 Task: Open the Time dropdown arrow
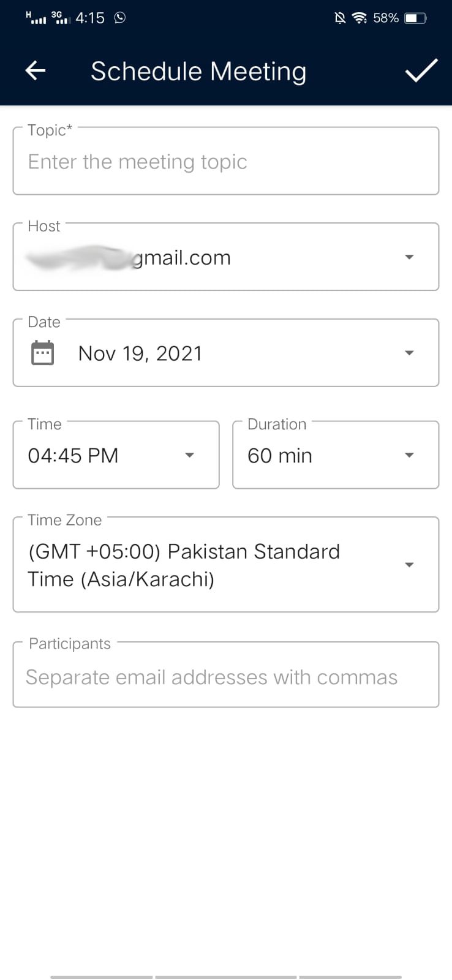(190, 455)
